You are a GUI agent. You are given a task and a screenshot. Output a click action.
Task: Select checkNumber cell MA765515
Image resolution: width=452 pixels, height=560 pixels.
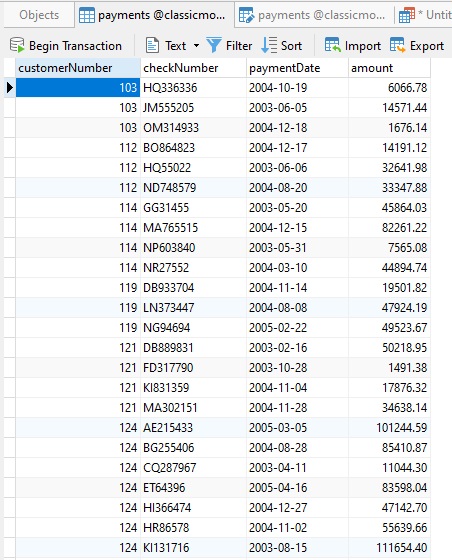click(x=193, y=228)
